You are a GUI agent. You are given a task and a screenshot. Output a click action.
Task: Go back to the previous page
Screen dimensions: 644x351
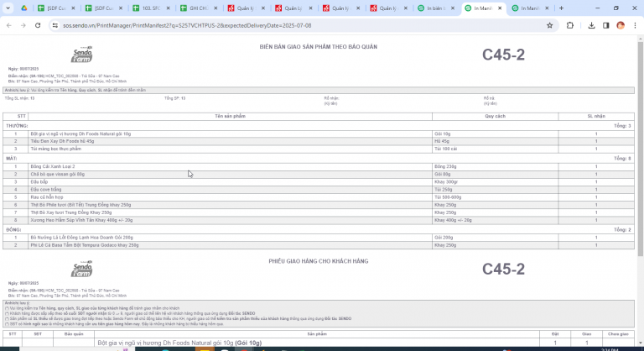pos(9,25)
